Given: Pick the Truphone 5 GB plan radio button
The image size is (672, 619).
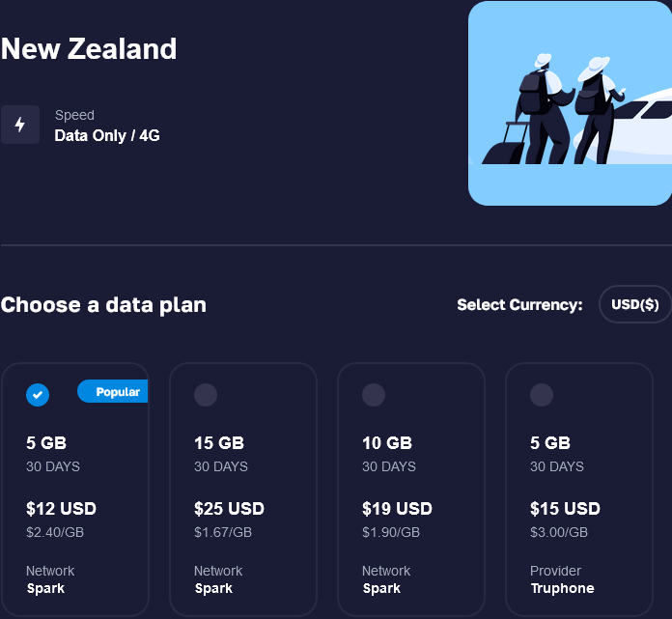Looking at the screenshot, I should (x=542, y=394).
